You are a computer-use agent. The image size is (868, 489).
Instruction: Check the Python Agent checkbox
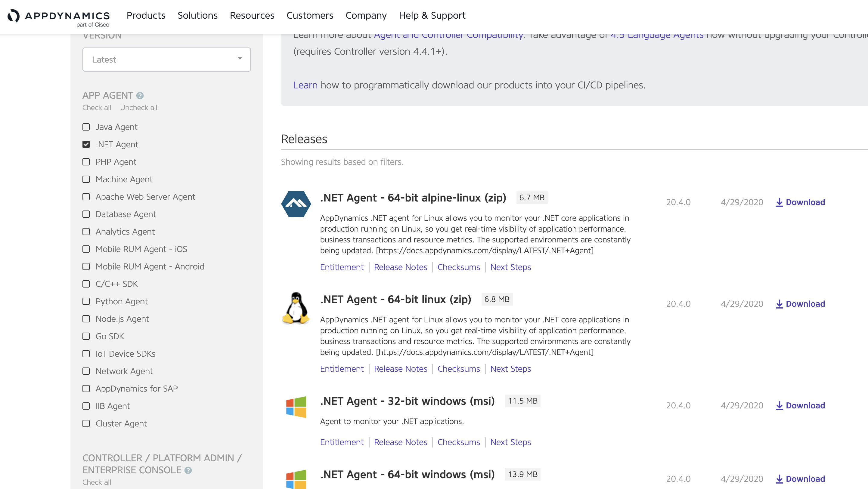point(86,301)
